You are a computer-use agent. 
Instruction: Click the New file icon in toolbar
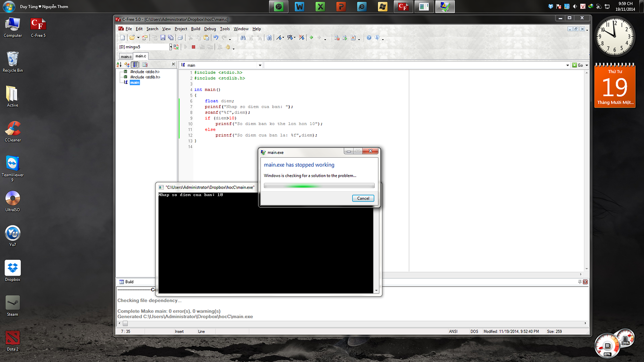(122, 38)
